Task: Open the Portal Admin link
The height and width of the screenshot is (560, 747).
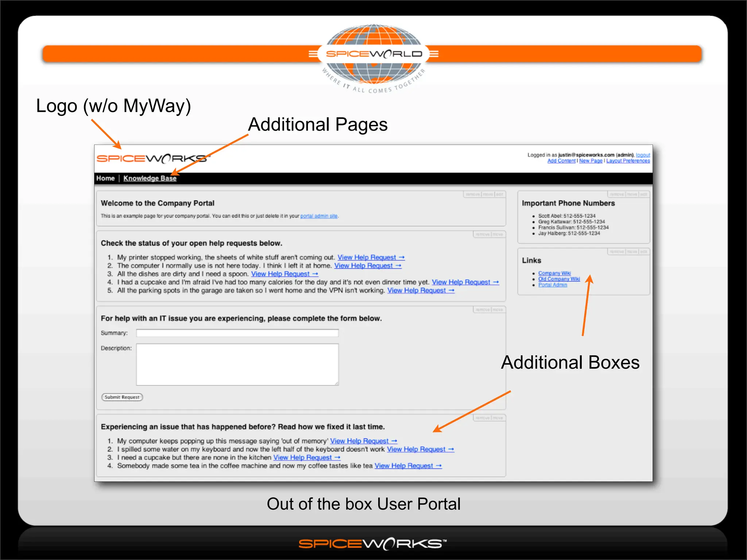Action: click(x=553, y=285)
